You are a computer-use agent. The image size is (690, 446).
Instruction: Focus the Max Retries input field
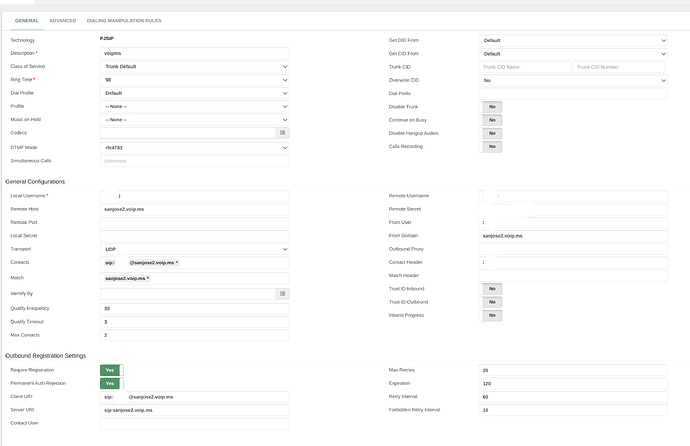[x=573, y=370]
